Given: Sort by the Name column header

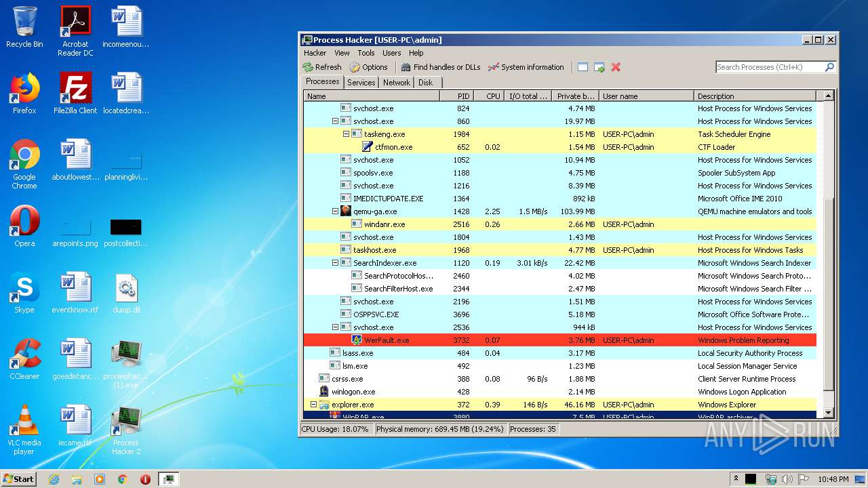Looking at the screenshot, I should pos(372,96).
